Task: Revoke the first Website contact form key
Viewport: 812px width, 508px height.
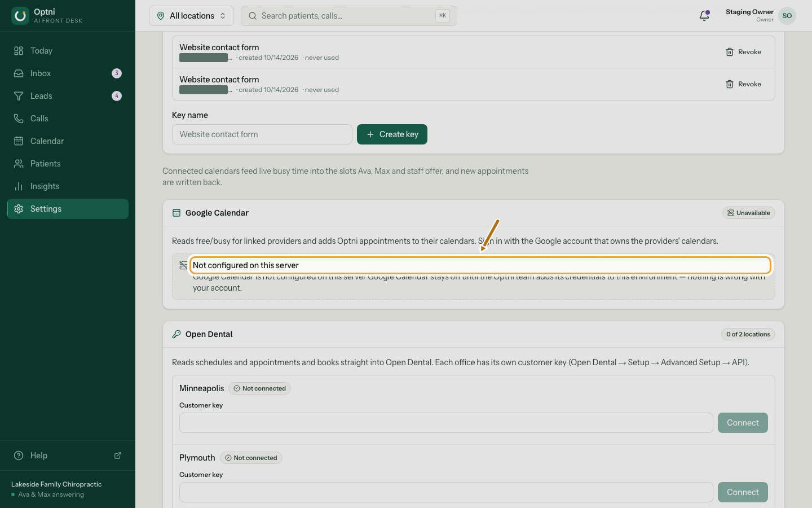Action: (743, 52)
